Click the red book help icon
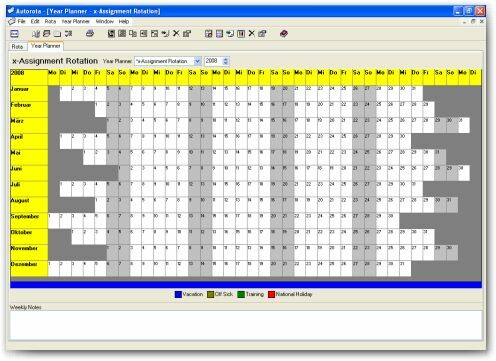496x361 pixels. (x=284, y=33)
